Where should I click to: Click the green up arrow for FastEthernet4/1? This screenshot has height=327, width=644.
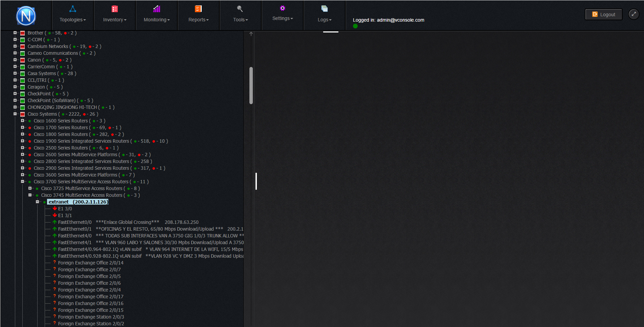tap(54, 242)
